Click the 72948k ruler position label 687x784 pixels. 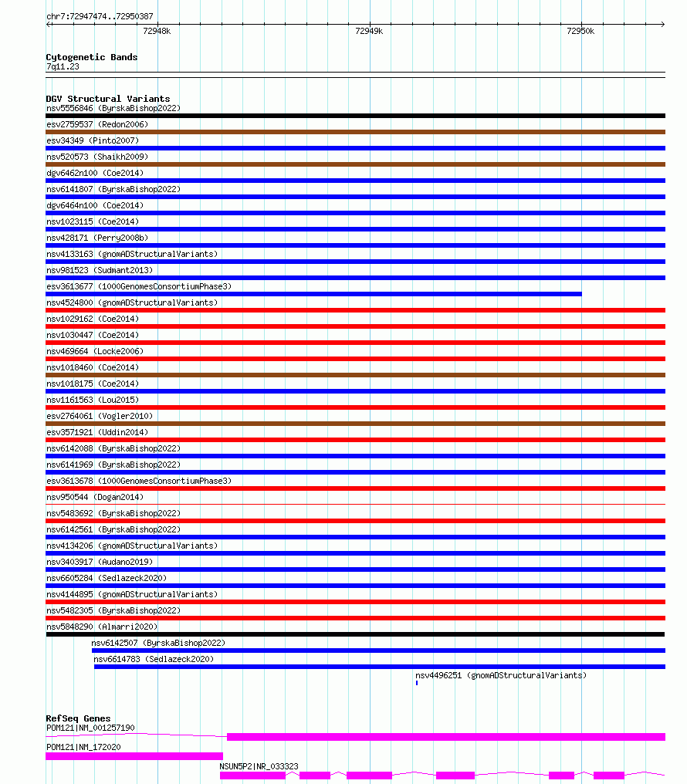coord(157,31)
